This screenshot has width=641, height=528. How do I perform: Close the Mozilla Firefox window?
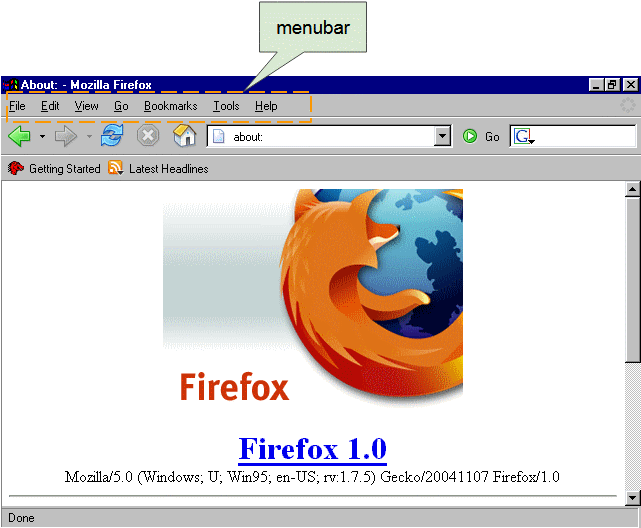[x=630, y=85]
